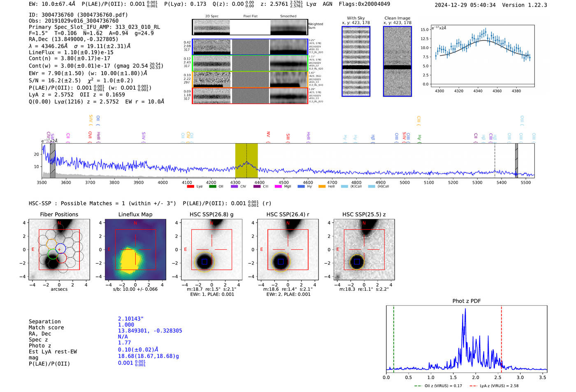Image resolution: width=576 pixels, height=392 pixels.
Task: Select the purple CIV legend swatch
Action: point(235,186)
